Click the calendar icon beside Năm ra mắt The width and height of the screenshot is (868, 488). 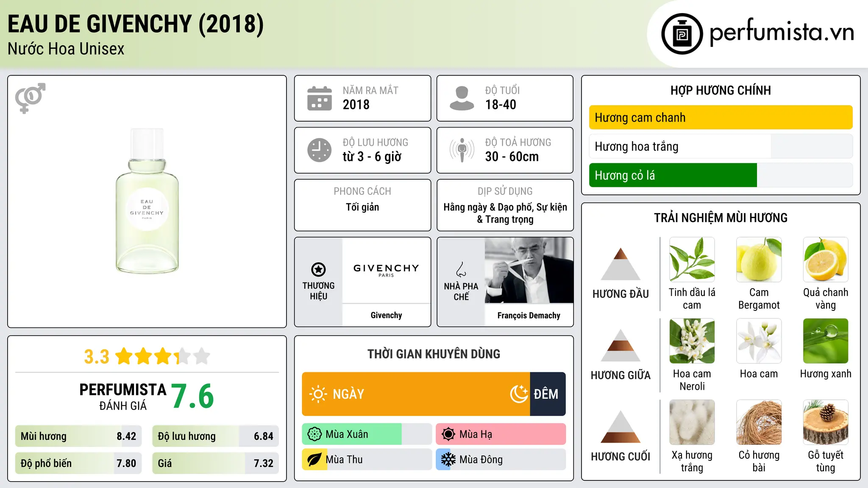(320, 98)
